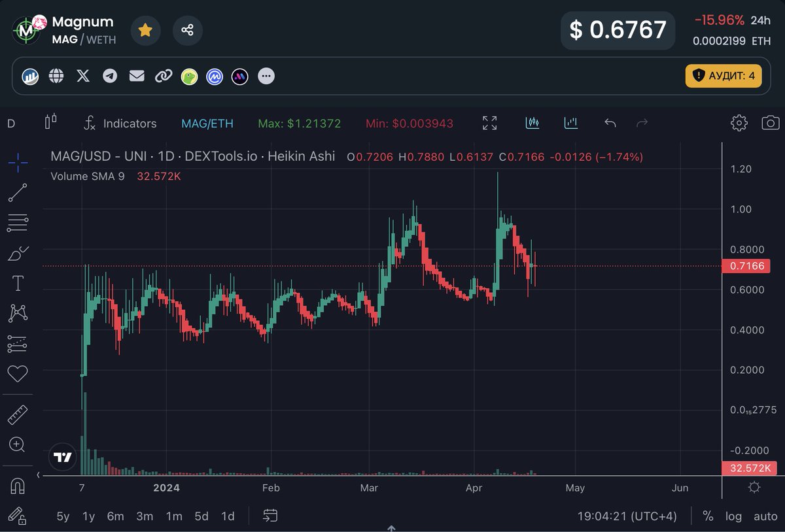Screen dimensions: 785x532
Task: Redo the chart action
Action: tap(642, 123)
